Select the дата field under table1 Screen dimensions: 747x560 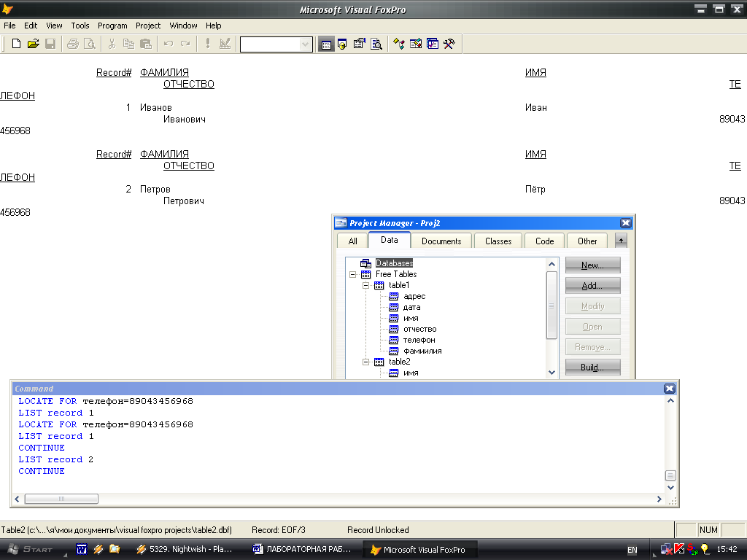411,307
